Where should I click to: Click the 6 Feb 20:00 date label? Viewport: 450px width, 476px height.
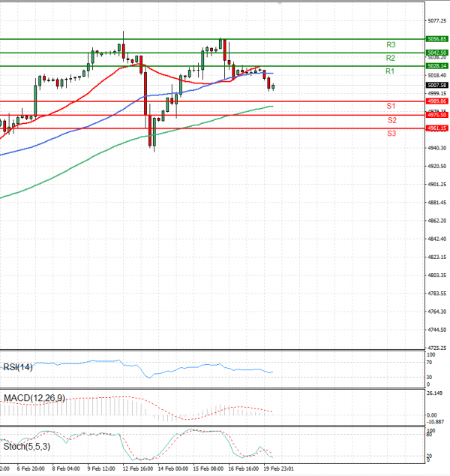[31, 468]
